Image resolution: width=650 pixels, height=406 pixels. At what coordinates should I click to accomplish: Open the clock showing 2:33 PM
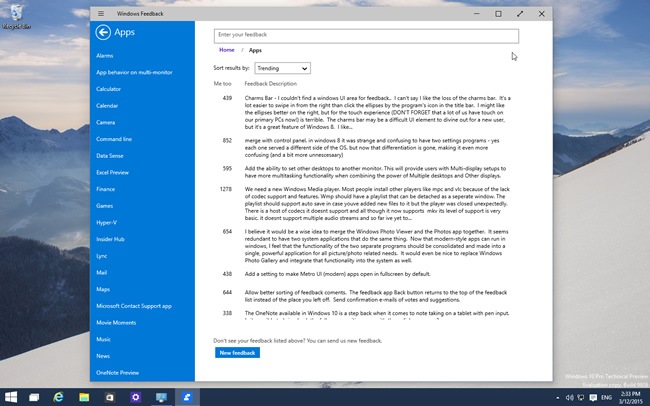click(x=631, y=398)
